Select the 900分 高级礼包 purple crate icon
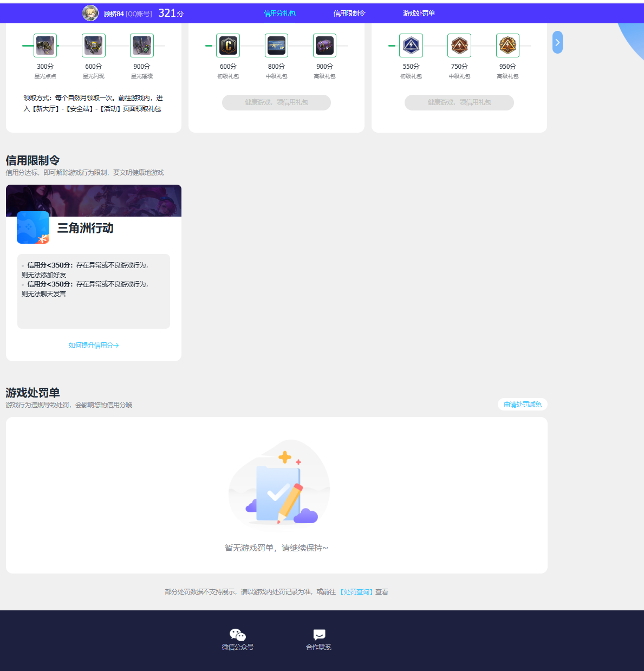The width and height of the screenshot is (644, 671). [x=324, y=45]
